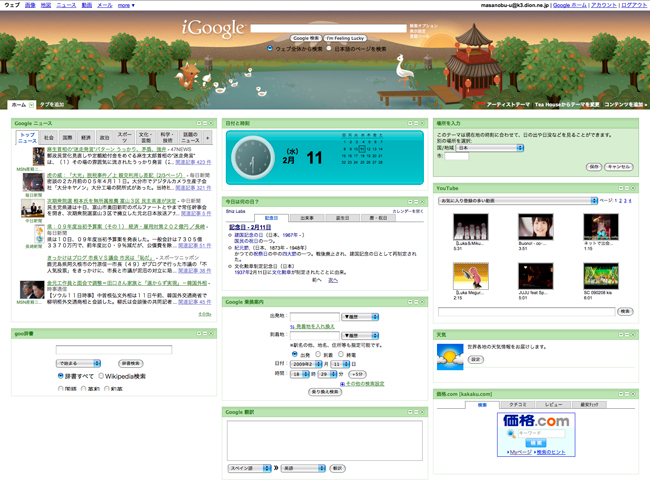Select the 辞書すべて radio in goo辞書

click(61, 376)
